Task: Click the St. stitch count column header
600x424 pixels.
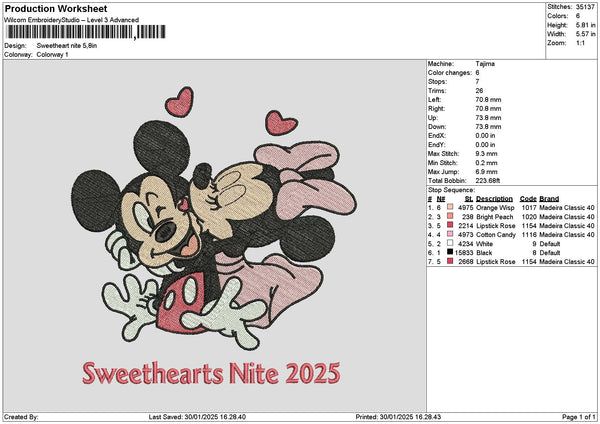Action: tap(469, 198)
